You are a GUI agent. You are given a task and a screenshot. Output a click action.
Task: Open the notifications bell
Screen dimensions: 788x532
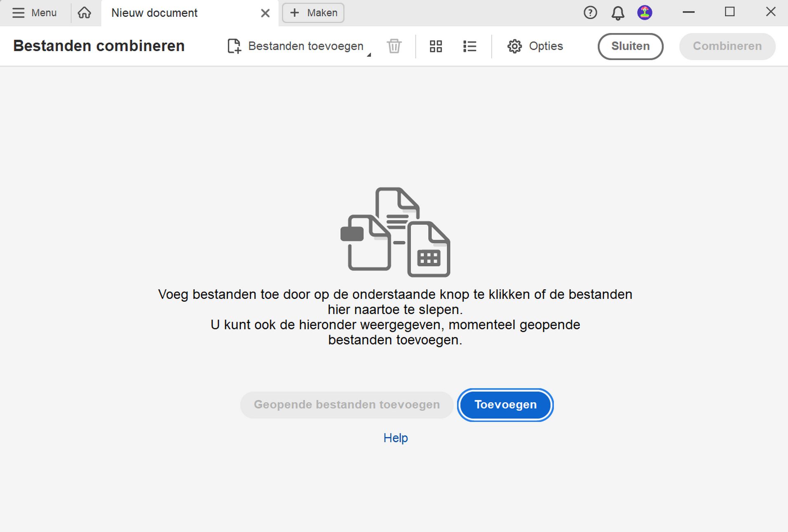click(617, 13)
